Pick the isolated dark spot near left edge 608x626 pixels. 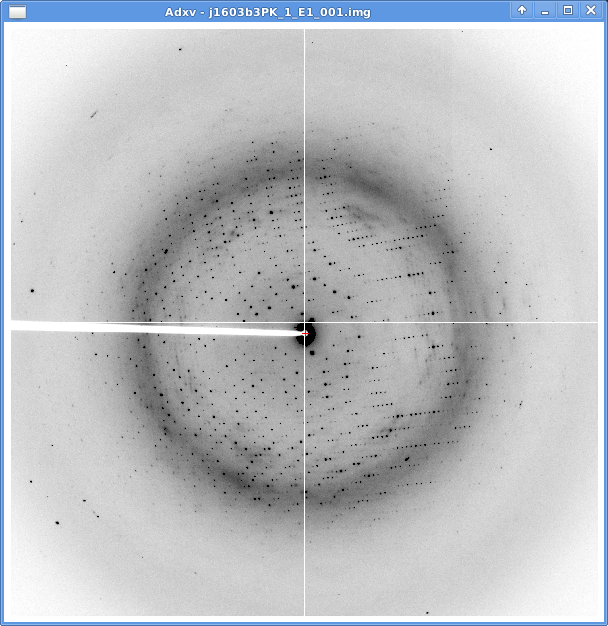(32, 291)
